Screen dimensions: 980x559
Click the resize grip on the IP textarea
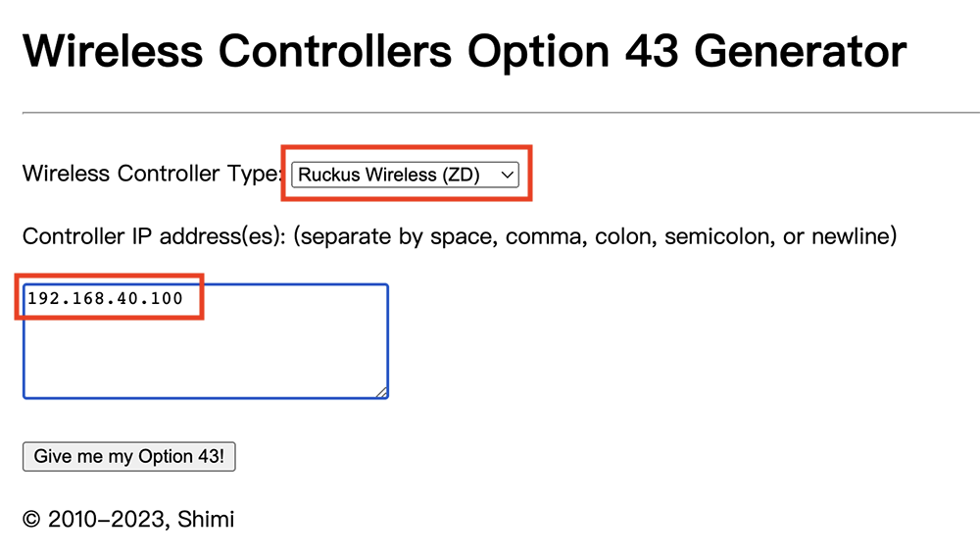pyautogui.click(x=381, y=392)
